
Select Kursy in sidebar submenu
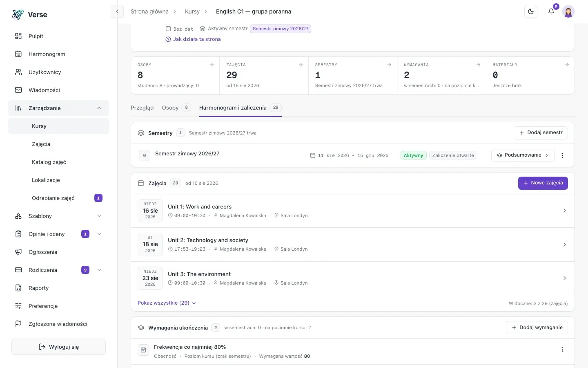point(58,126)
